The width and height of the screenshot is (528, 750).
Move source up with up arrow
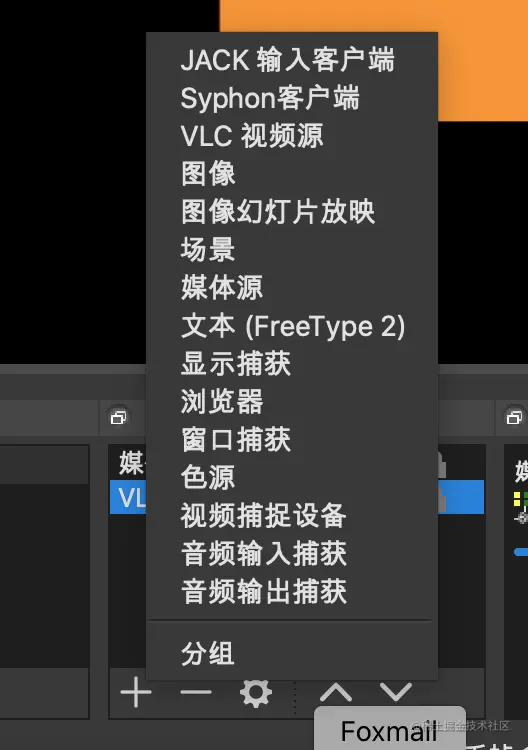(336, 692)
